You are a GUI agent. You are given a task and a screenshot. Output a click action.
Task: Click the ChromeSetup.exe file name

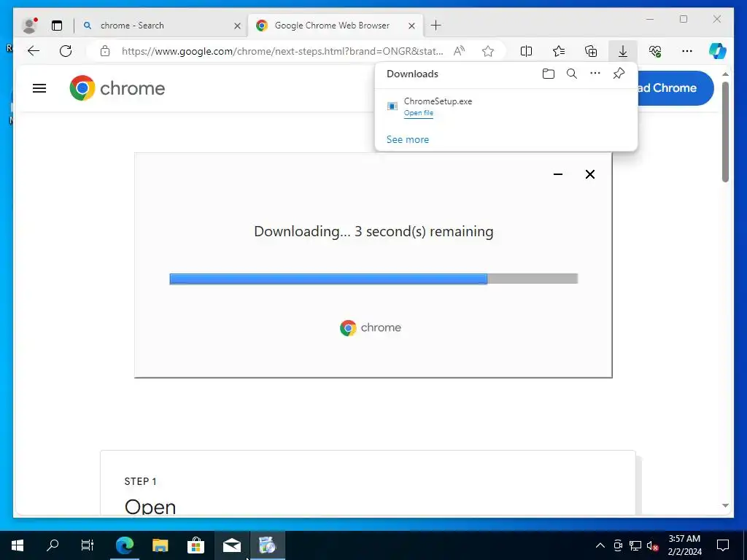tap(438, 101)
